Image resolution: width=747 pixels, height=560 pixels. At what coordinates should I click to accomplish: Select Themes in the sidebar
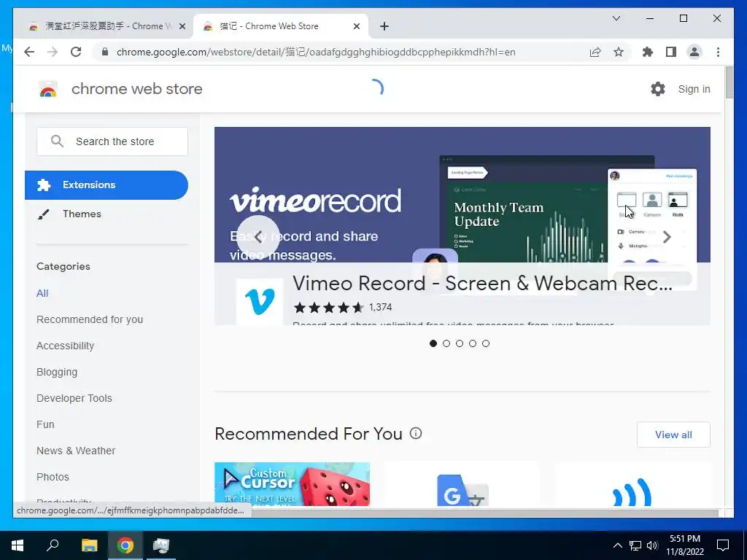pyautogui.click(x=82, y=214)
